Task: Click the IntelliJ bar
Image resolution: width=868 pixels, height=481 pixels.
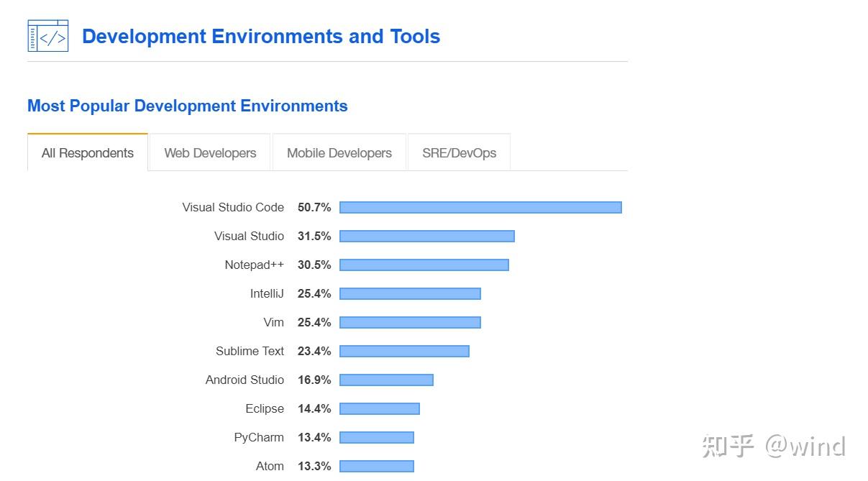Action: [409, 293]
